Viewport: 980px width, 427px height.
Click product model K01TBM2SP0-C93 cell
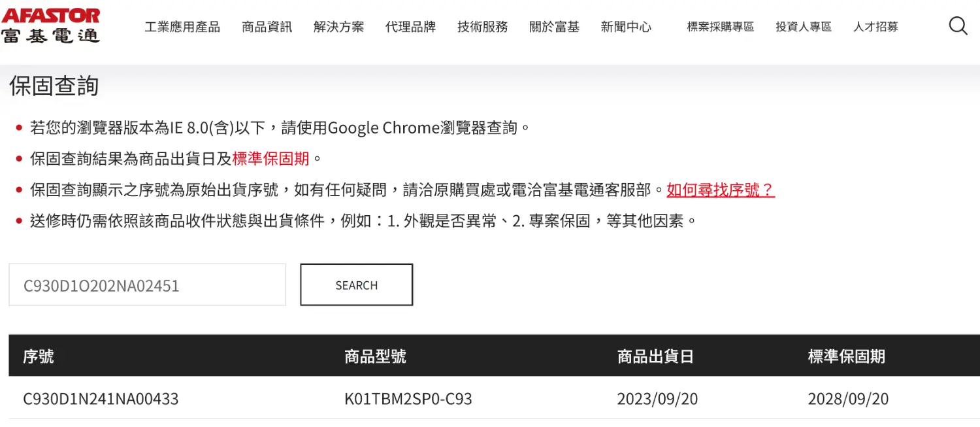[408, 399]
